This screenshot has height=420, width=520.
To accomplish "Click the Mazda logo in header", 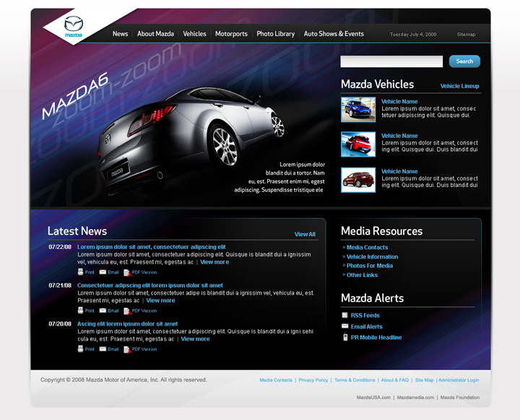I will (74, 26).
